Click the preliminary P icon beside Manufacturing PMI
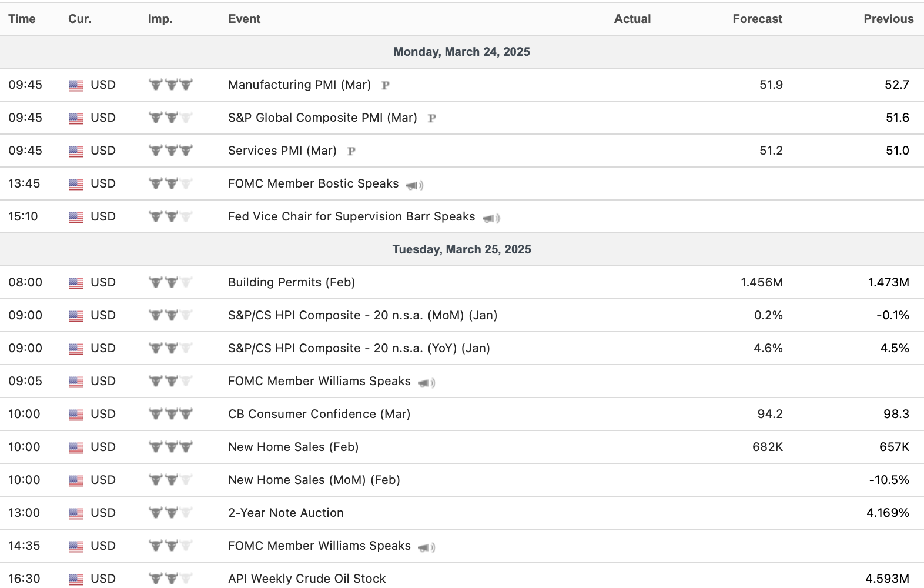924x588 pixels. (386, 85)
